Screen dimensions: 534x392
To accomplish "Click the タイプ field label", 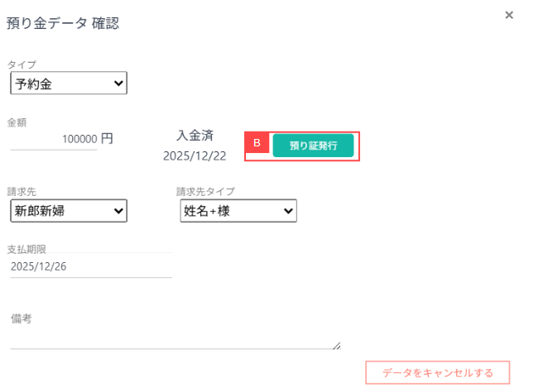I will (22, 65).
